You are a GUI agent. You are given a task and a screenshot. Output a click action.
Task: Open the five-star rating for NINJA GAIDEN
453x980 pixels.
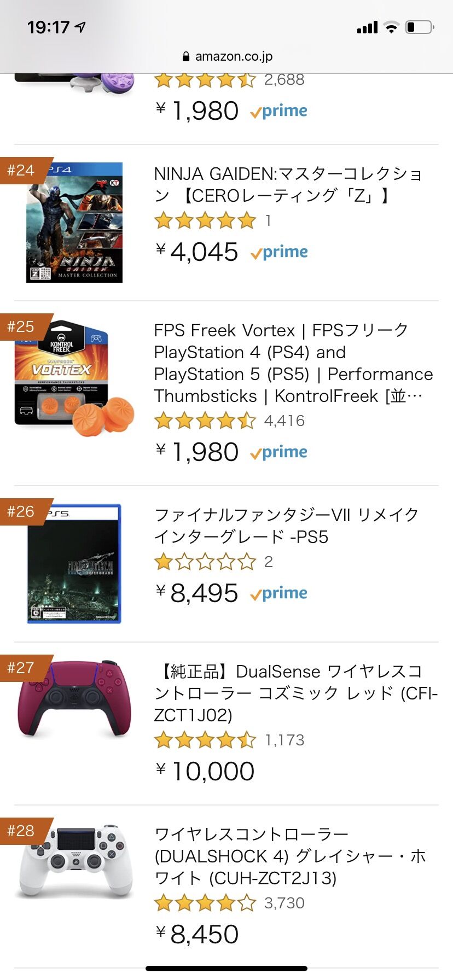coord(205,220)
